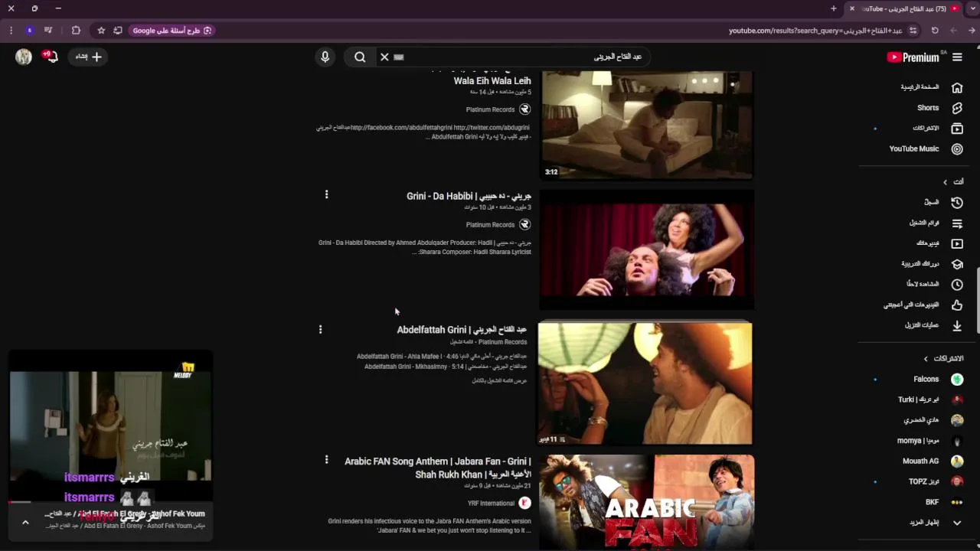980x551 pixels.
Task: Play 'Mkhasimny' track in playlist
Action: pos(446,367)
